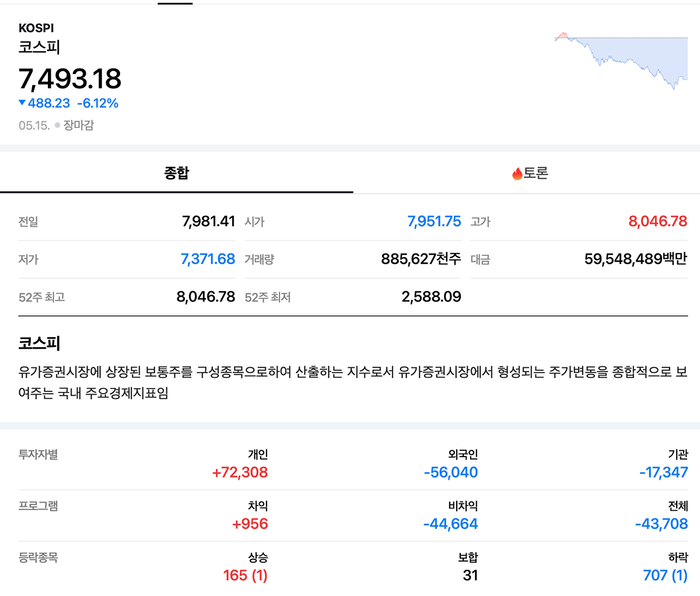The width and height of the screenshot is (700, 596).
Task: Open the KOSPI intraday mini chart
Action: 621,61
